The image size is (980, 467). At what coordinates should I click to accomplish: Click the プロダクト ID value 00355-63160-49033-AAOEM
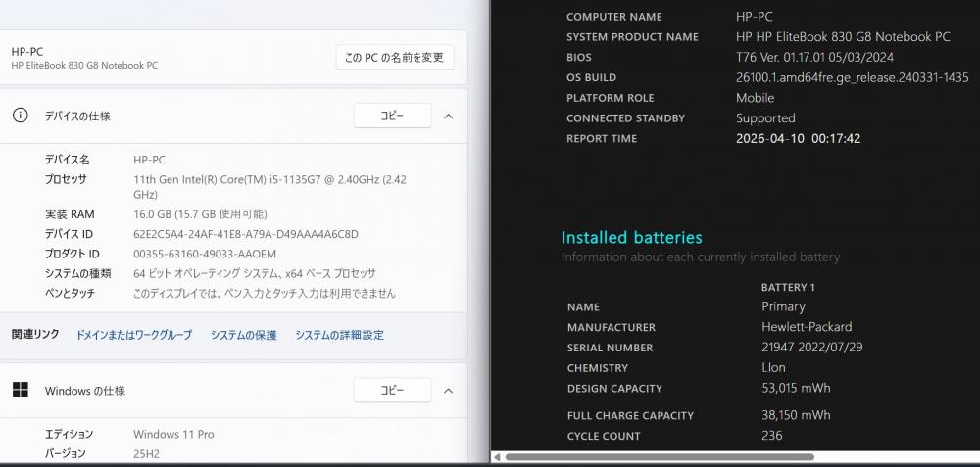point(205,254)
